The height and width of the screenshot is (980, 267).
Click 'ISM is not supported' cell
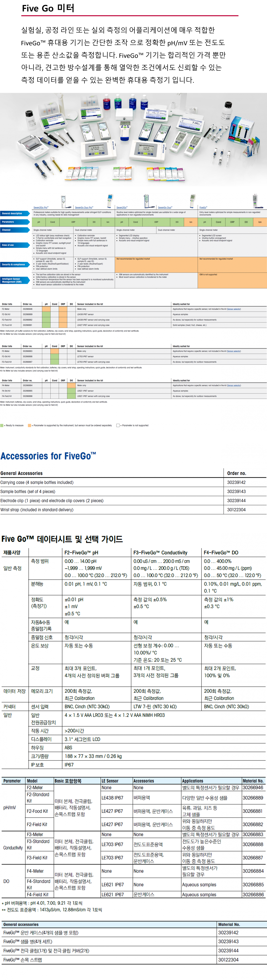(232, 280)
